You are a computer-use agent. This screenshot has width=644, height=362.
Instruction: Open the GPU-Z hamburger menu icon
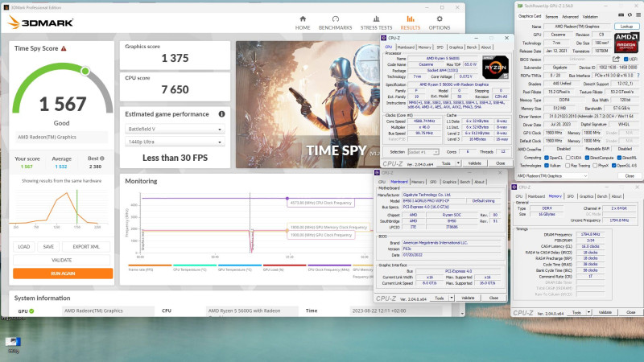(638, 15)
